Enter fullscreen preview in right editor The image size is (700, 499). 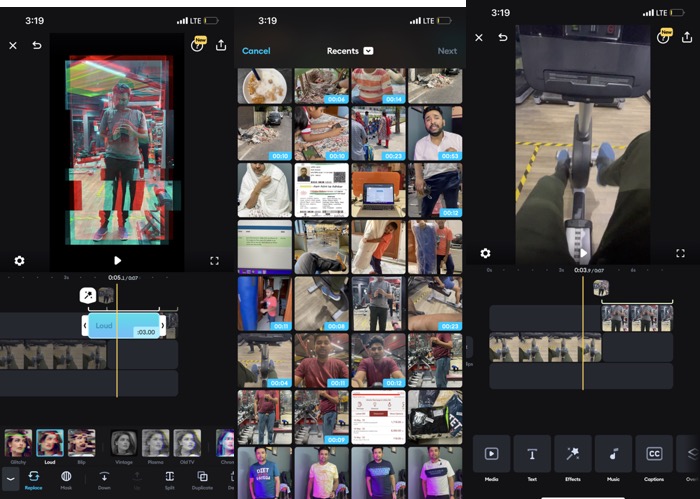(x=680, y=254)
